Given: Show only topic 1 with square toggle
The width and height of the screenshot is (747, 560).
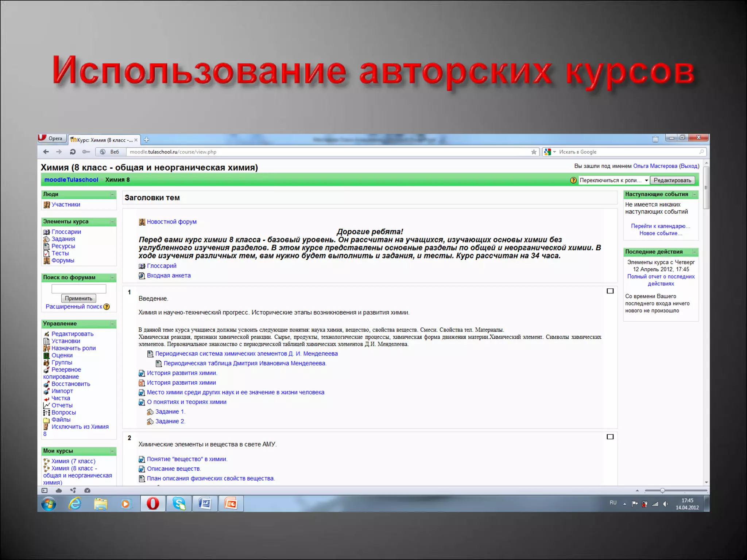Looking at the screenshot, I should (x=610, y=291).
